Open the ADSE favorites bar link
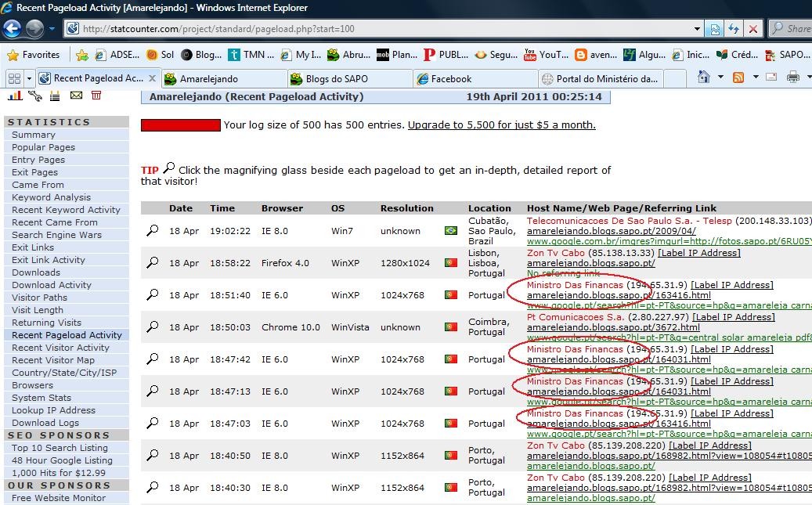 point(117,54)
